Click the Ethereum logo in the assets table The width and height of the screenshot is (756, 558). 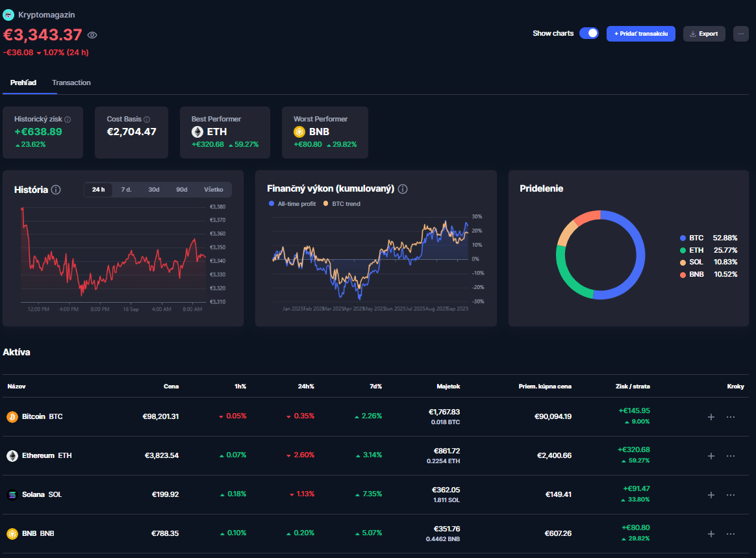12,455
